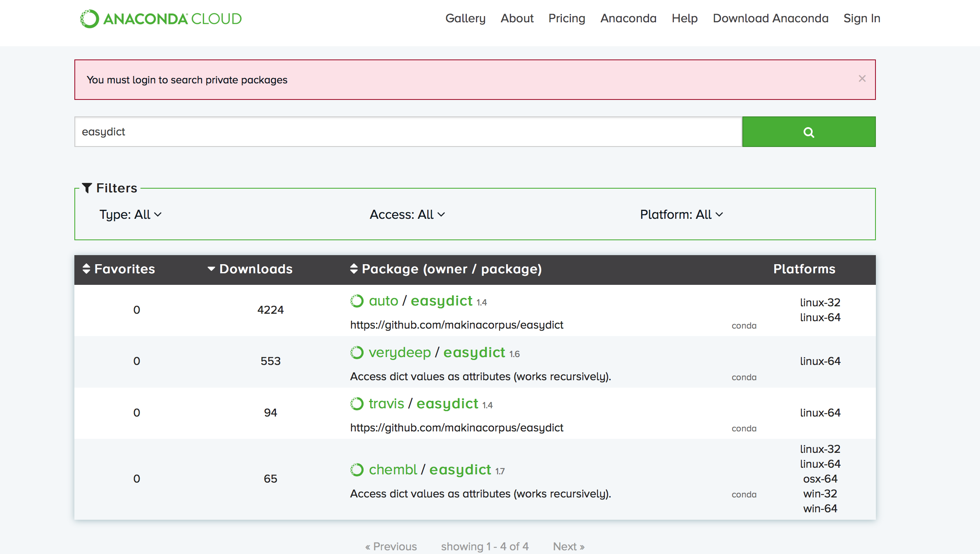Click the conda icon next to verydeep/easydict
Viewport: 980px width, 554px height.
coord(744,376)
